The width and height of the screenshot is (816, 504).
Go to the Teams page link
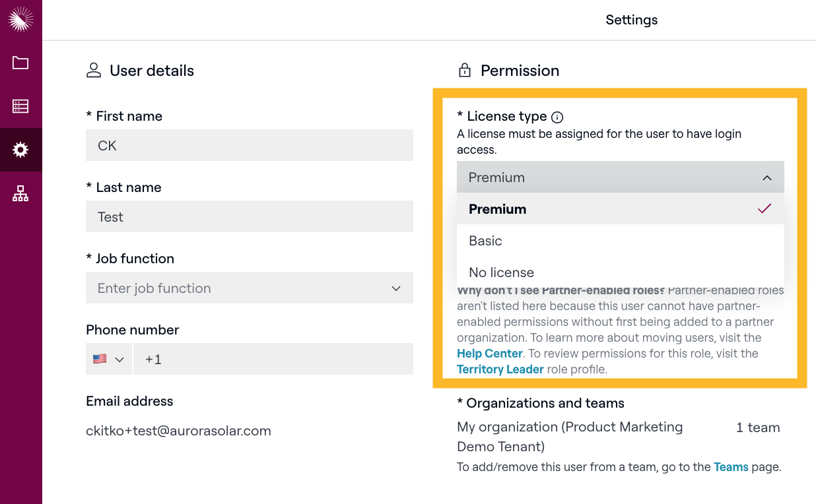click(731, 467)
